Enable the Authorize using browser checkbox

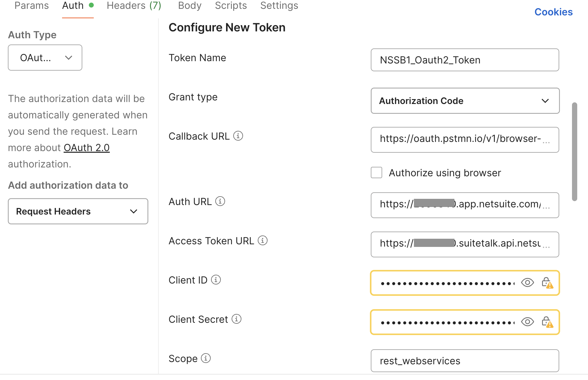point(376,173)
